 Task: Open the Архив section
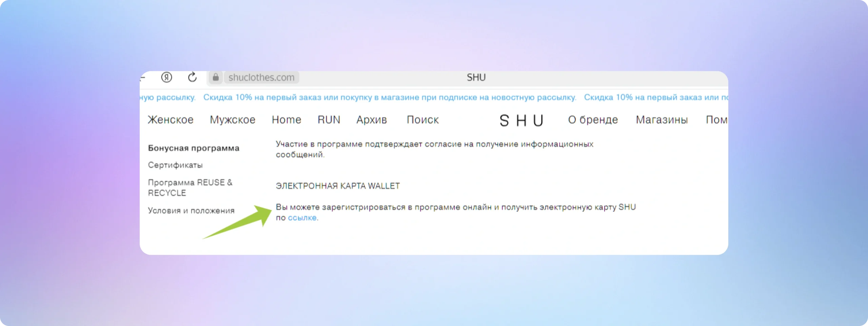point(372,120)
